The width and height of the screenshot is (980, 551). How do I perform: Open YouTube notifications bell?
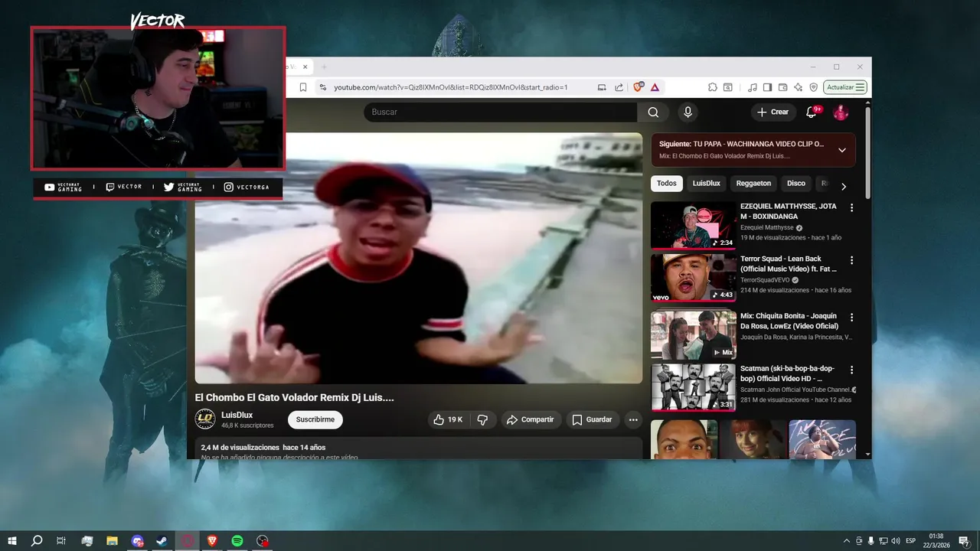[812, 112]
